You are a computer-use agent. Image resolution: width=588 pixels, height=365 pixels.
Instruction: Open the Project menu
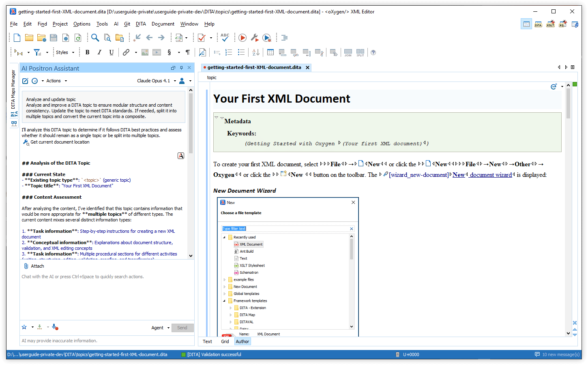[60, 24]
